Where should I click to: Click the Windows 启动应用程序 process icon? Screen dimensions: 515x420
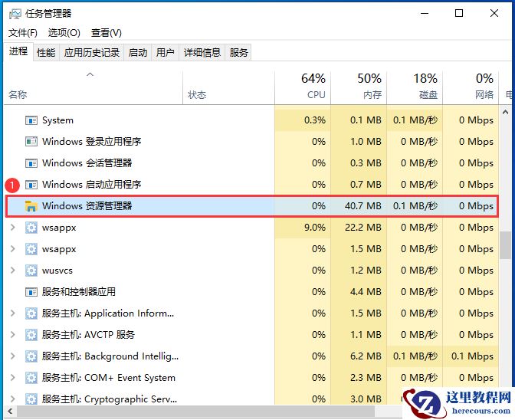[31, 185]
